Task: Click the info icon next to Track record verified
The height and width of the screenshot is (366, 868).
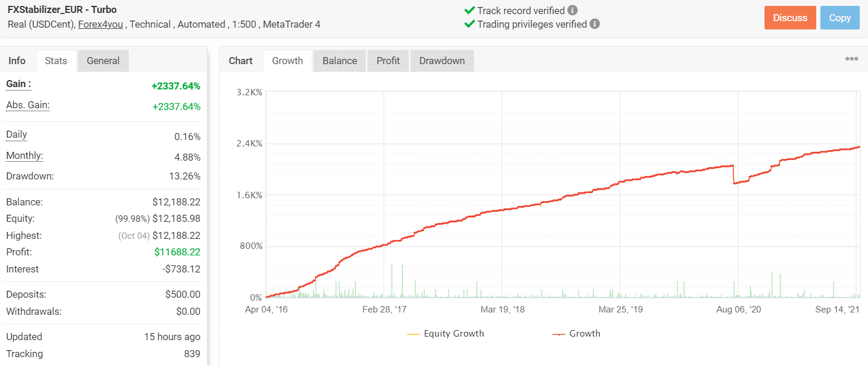Action: click(x=572, y=9)
